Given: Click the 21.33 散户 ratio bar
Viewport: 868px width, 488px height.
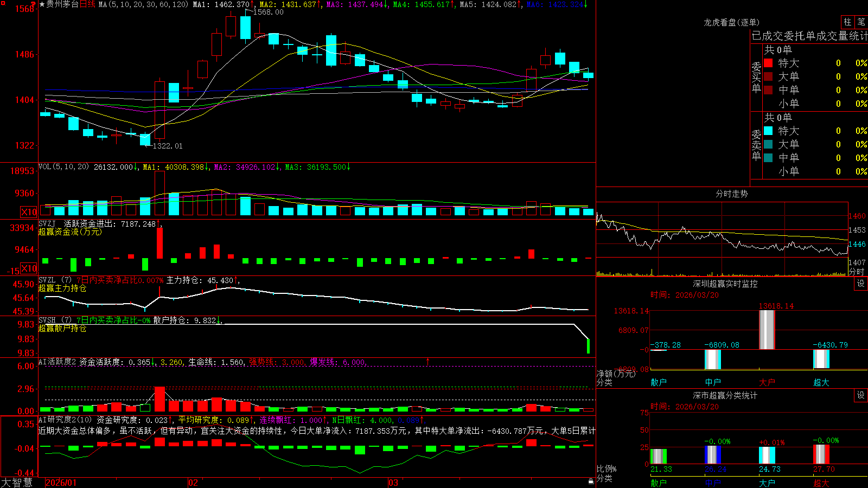Looking at the screenshot, I should pos(659,456).
